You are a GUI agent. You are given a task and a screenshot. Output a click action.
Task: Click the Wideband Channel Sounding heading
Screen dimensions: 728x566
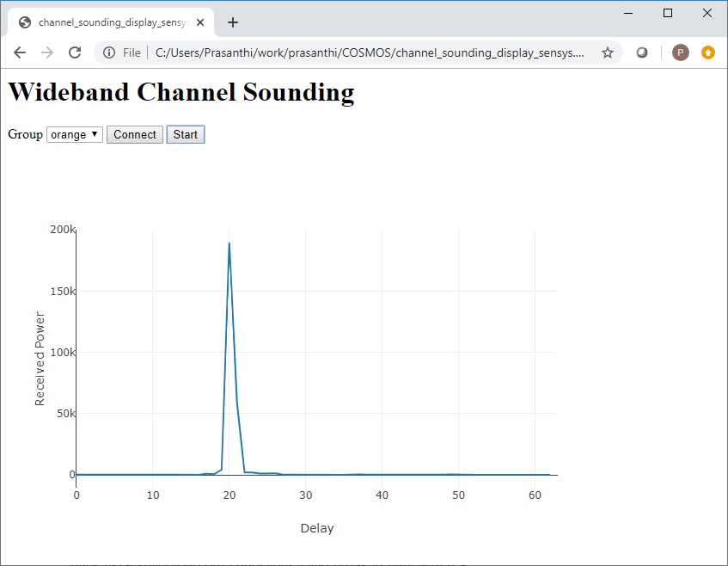180,91
